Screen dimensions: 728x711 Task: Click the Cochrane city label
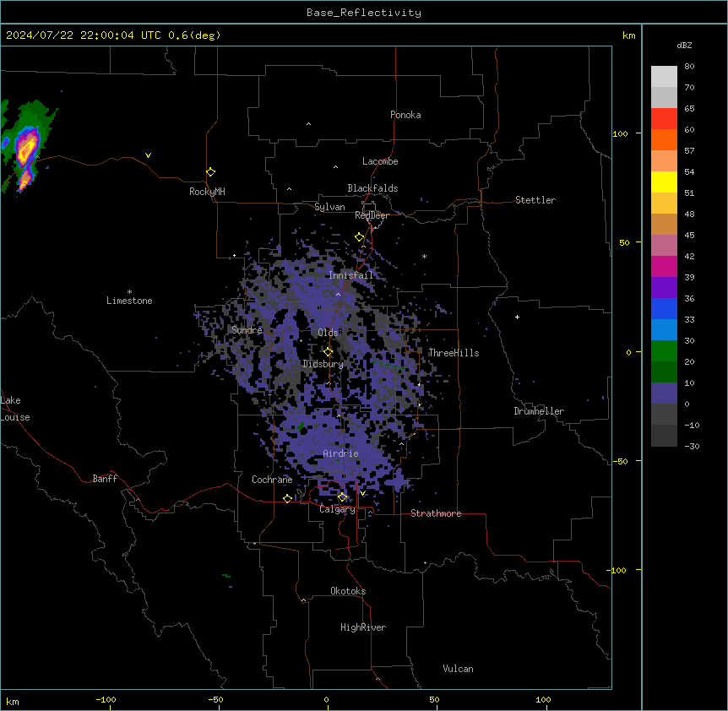[272, 480]
